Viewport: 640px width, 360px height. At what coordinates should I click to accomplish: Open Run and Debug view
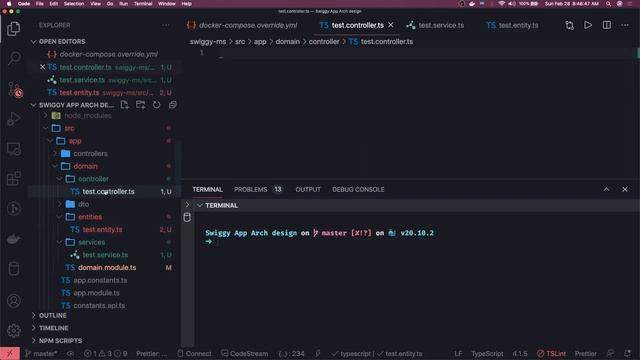(14, 119)
